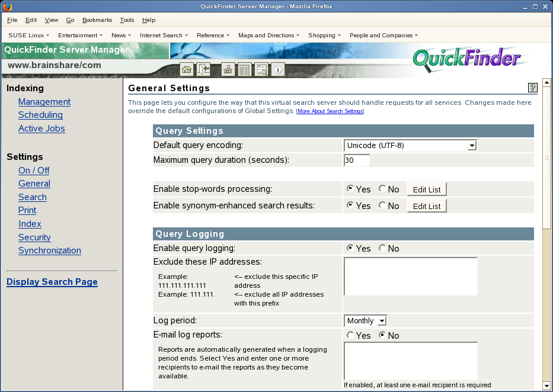Expand the Entertainment bookmarks folder
Screen dimensions: 553x392
(x=80, y=35)
